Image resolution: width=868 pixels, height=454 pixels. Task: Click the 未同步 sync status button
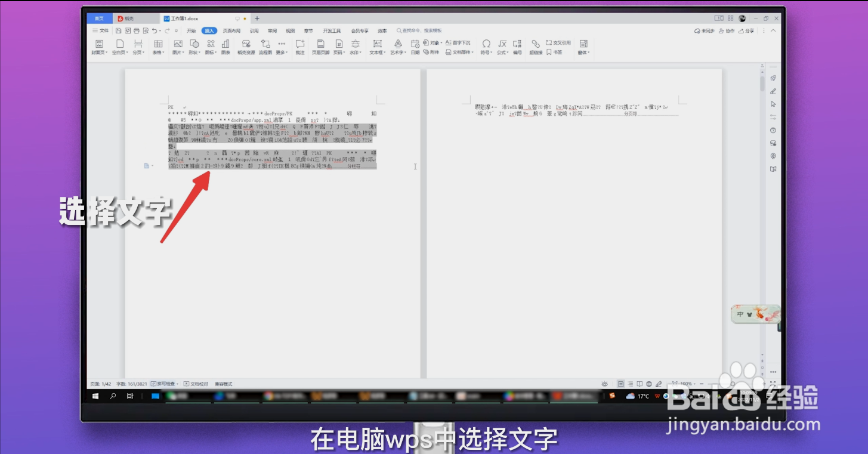click(705, 30)
